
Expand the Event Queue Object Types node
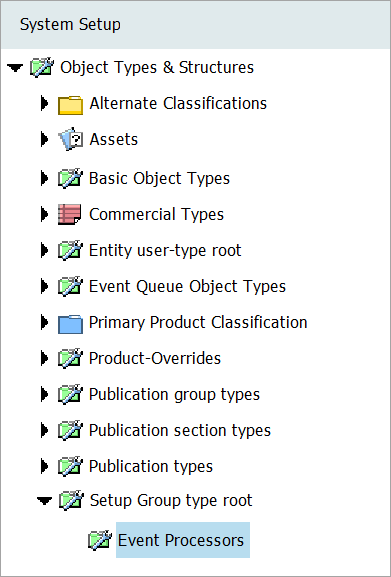tap(44, 286)
